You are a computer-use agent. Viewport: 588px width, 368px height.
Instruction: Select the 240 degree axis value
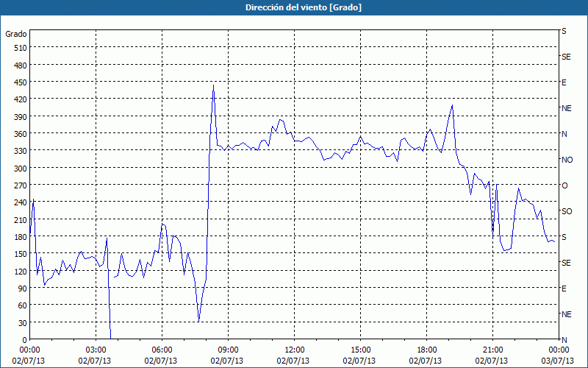click(21, 203)
